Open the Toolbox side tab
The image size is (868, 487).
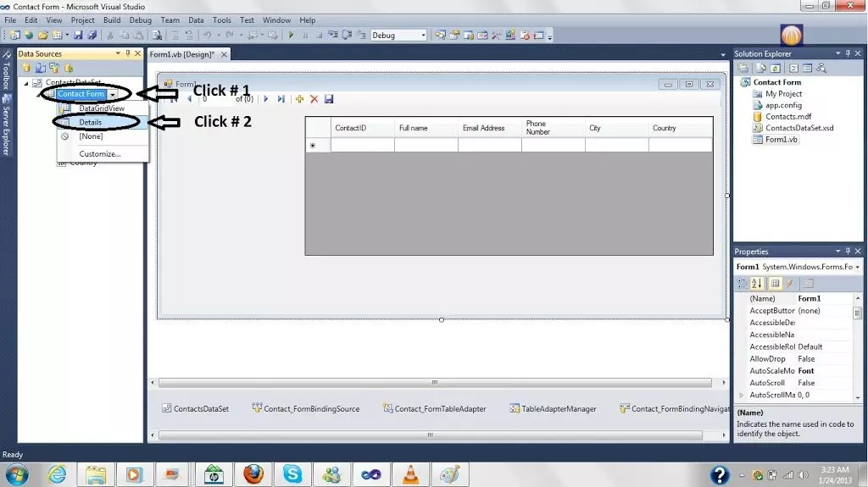(x=6, y=70)
